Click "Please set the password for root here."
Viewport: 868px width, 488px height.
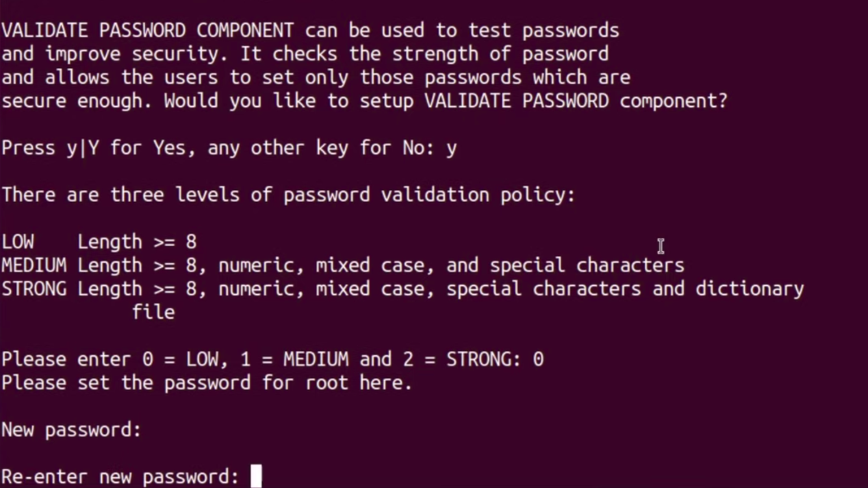coord(207,383)
